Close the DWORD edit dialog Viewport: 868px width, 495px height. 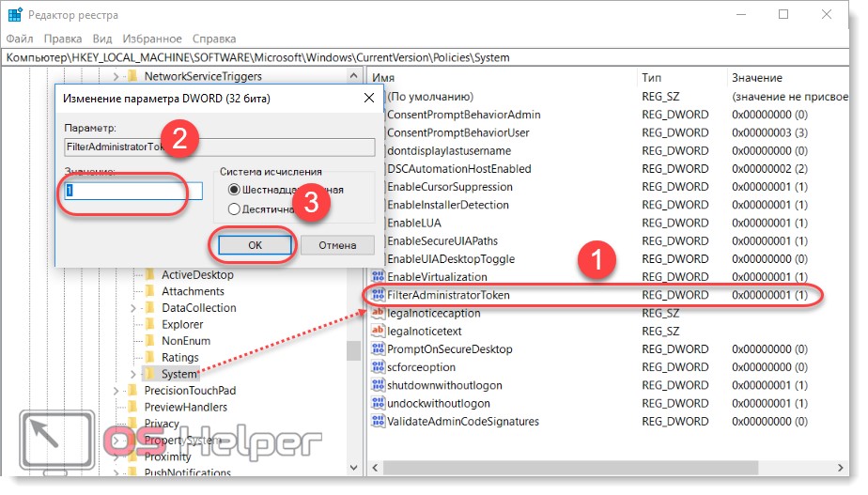click(x=369, y=97)
